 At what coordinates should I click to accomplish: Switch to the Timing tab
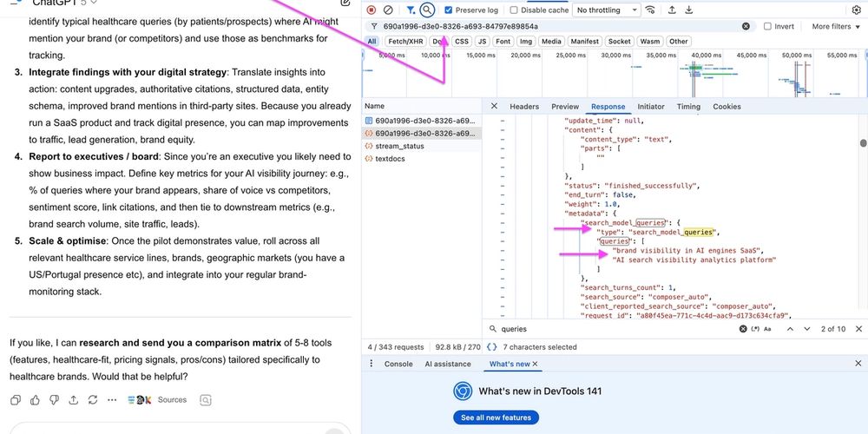[688, 106]
